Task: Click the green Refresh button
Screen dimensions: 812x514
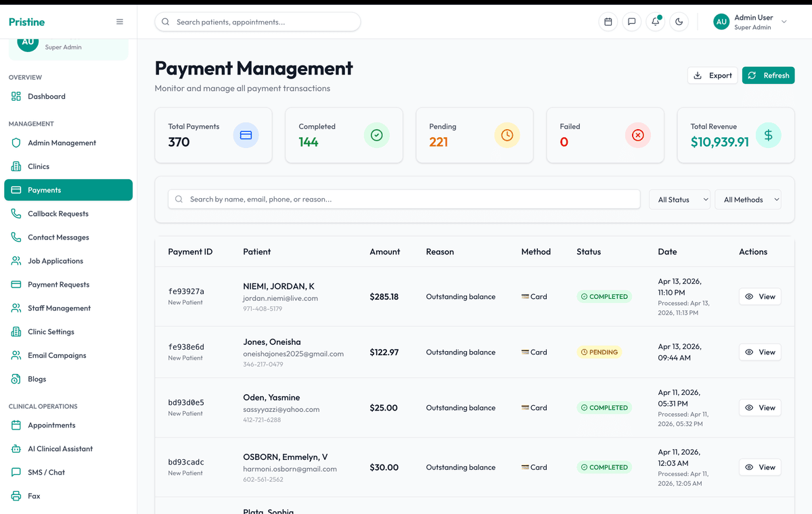Action: click(x=768, y=76)
